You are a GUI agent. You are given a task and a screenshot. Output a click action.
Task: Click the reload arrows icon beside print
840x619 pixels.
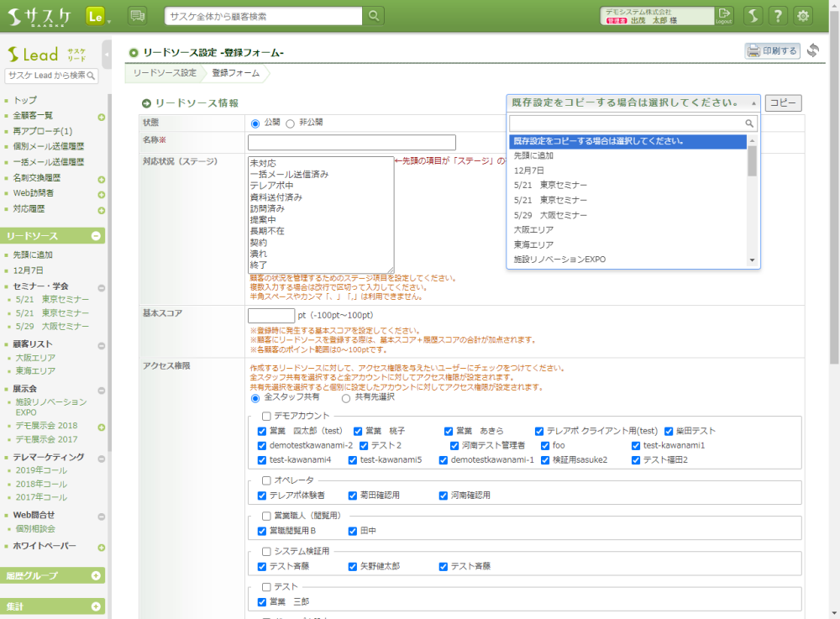pyautogui.click(x=813, y=50)
